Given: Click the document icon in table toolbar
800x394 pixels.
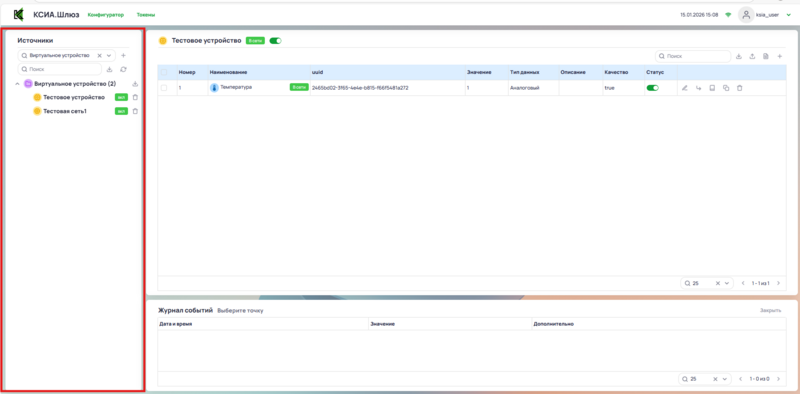Looking at the screenshot, I should click(x=766, y=56).
